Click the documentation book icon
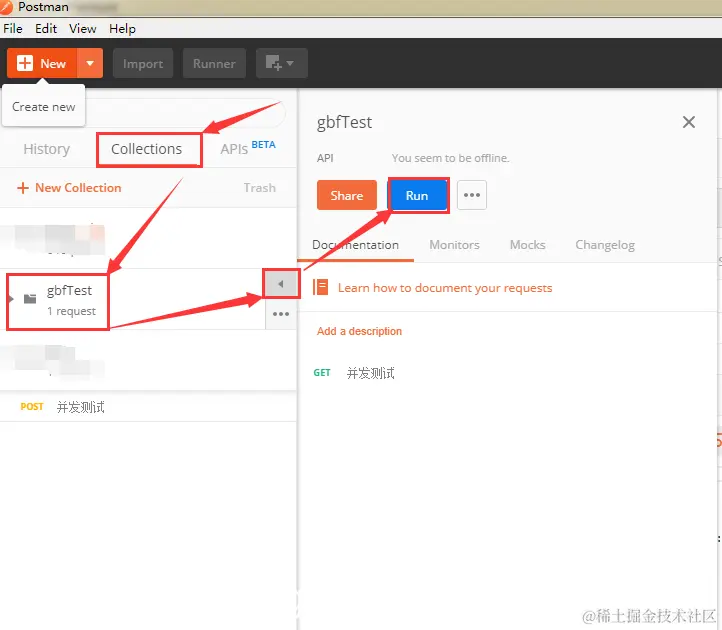 coord(320,287)
